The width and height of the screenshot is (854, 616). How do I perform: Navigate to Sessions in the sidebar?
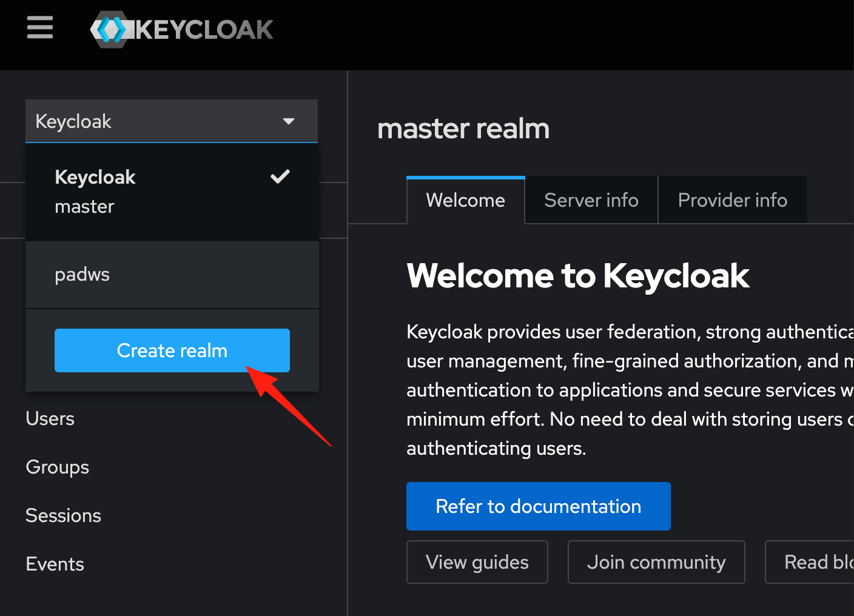point(64,515)
